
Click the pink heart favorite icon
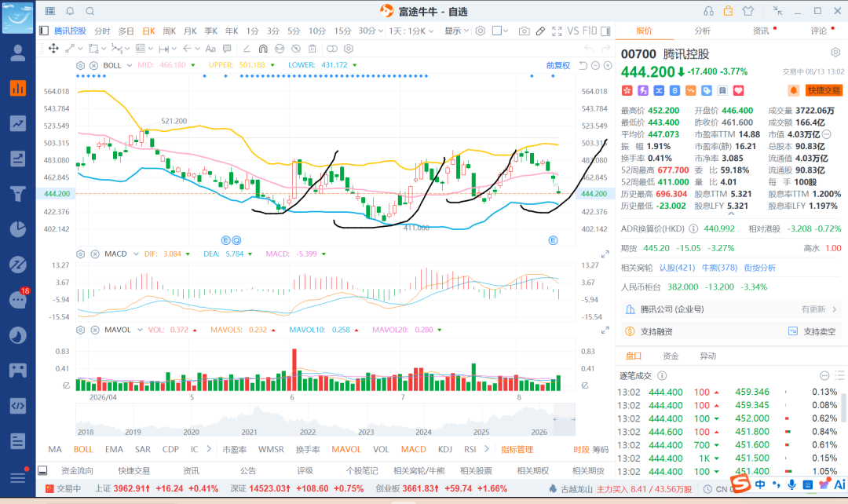point(738,90)
